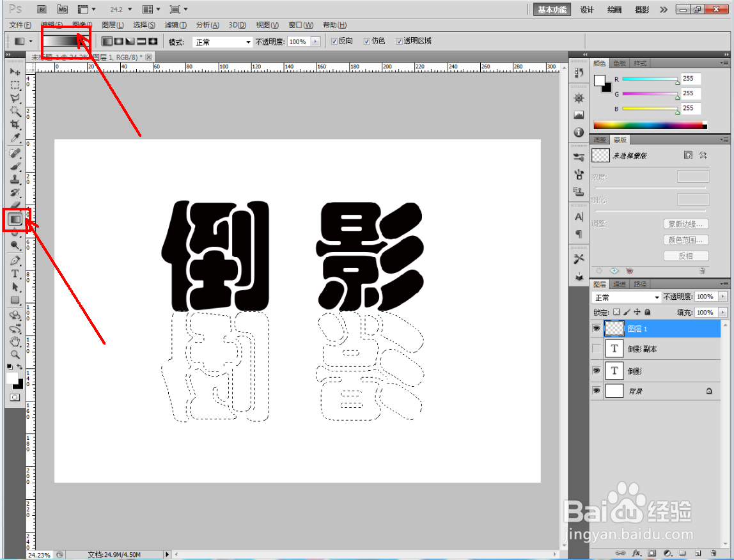Click the Info panel icon
Image resolution: width=734 pixels, height=560 pixels.
click(578, 132)
